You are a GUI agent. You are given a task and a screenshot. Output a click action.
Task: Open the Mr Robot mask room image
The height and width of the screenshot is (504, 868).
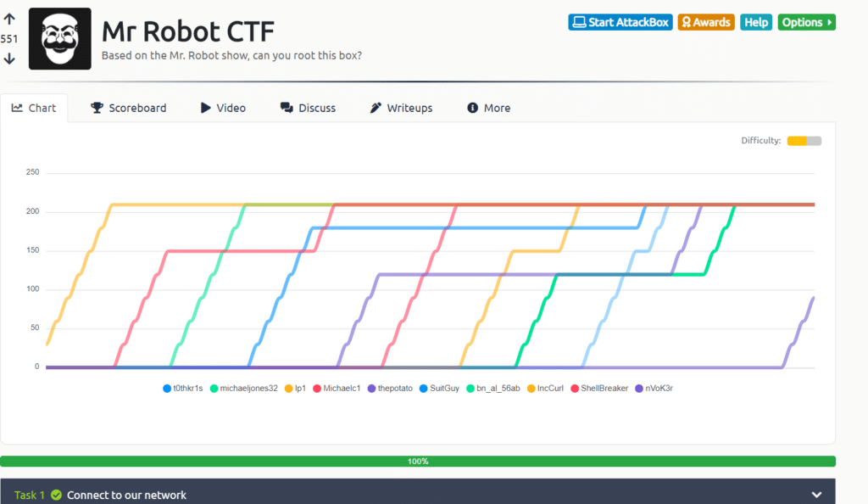click(x=60, y=39)
